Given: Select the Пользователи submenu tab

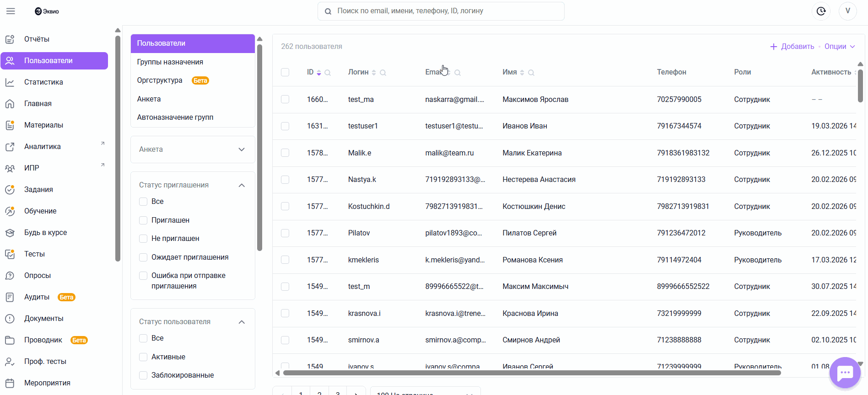Looking at the screenshot, I should (x=193, y=43).
